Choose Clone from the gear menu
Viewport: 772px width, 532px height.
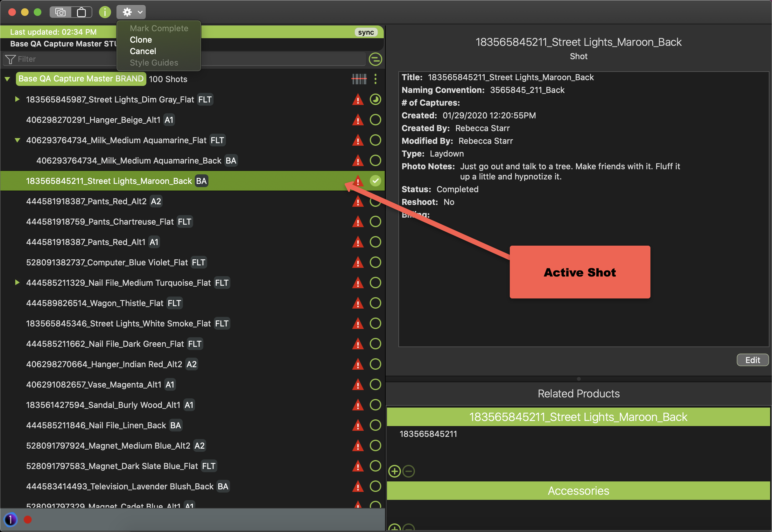click(x=141, y=40)
